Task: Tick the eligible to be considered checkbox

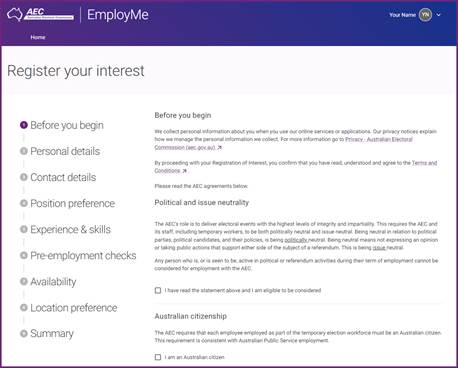Action: point(158,290)
